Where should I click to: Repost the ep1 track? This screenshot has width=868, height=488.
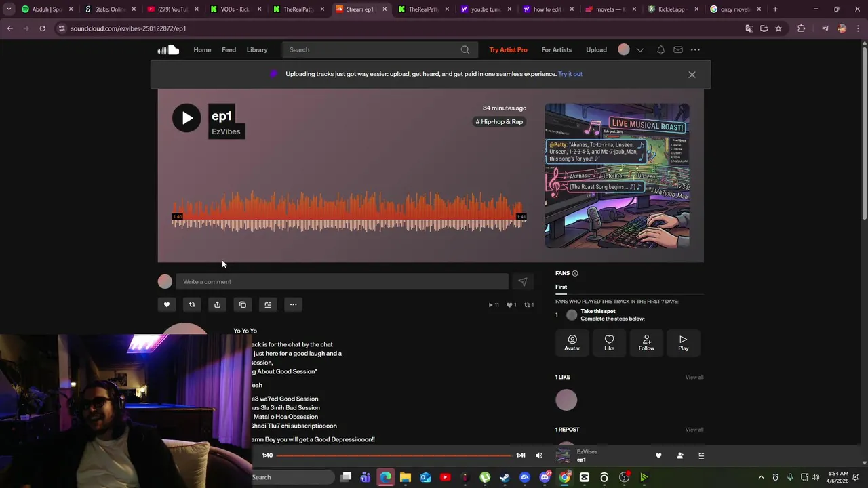point(192,304)
